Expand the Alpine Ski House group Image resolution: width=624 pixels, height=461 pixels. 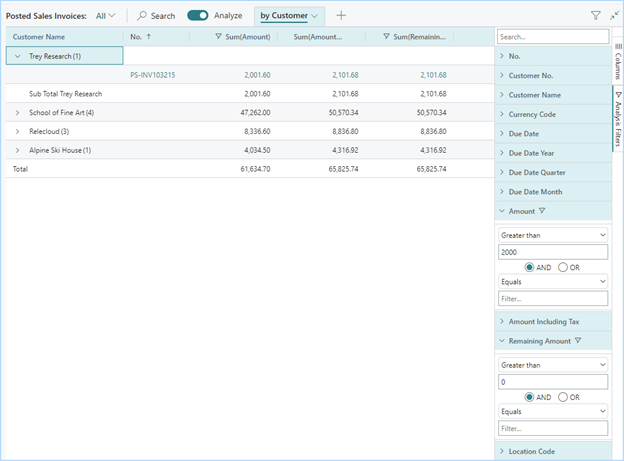18,150
